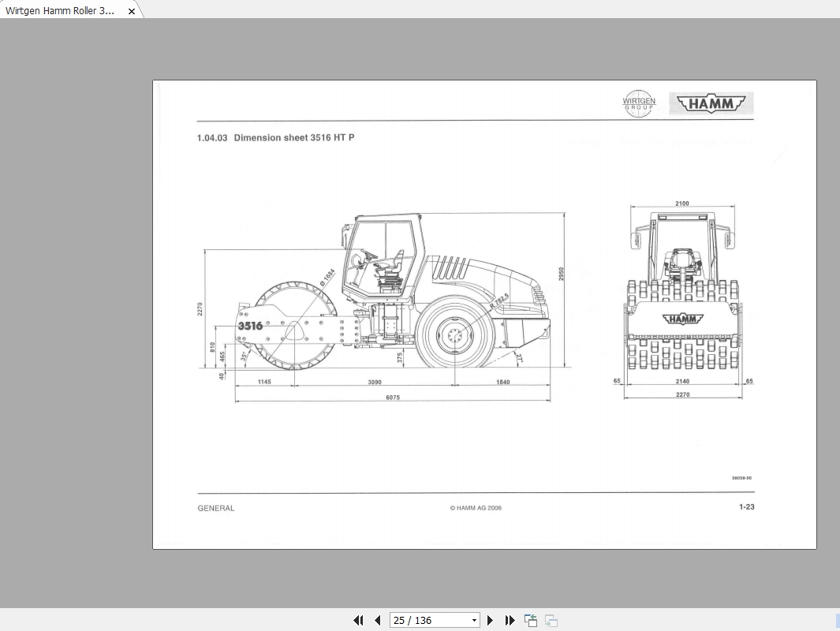Viewport: 840px width, 631px height.
Task: Close the Wirtgen Hamm Roller tab
Action: point(131,11)
